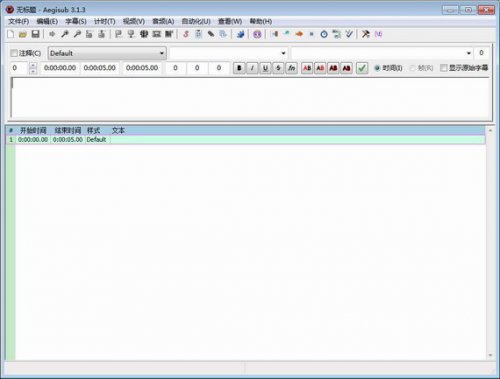Toggle strikeout with S button
The height and width of the screenshot is (379, 500).
click(x=278, y=68)
